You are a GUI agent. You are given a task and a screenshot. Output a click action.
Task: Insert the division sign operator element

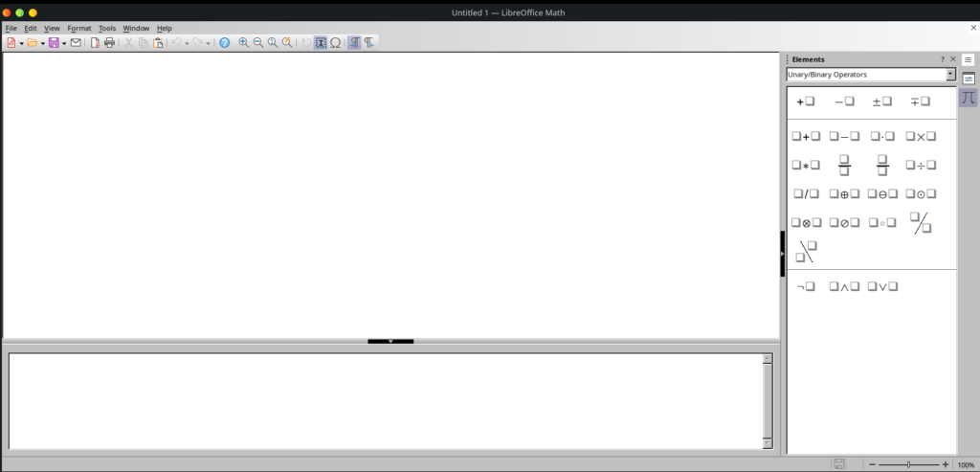pos(920,166)
